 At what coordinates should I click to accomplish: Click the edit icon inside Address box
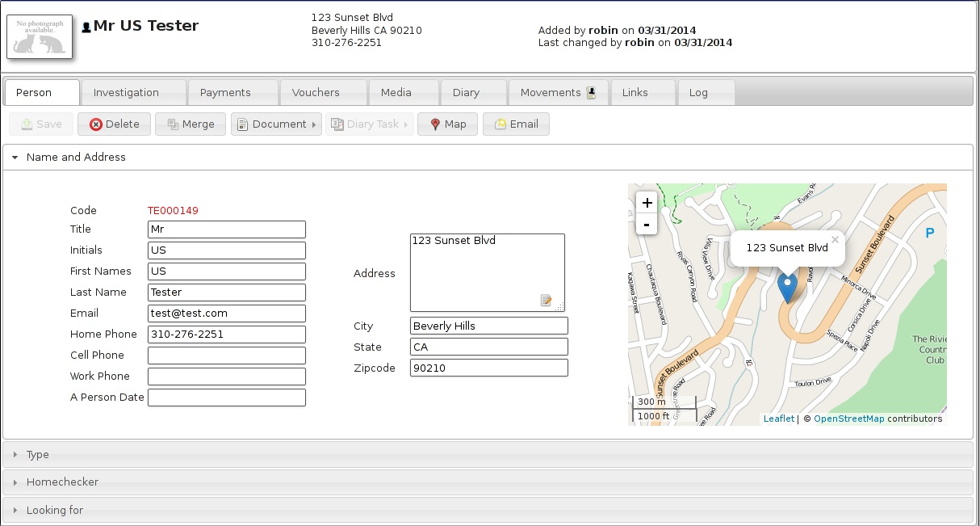click(547, 301)
